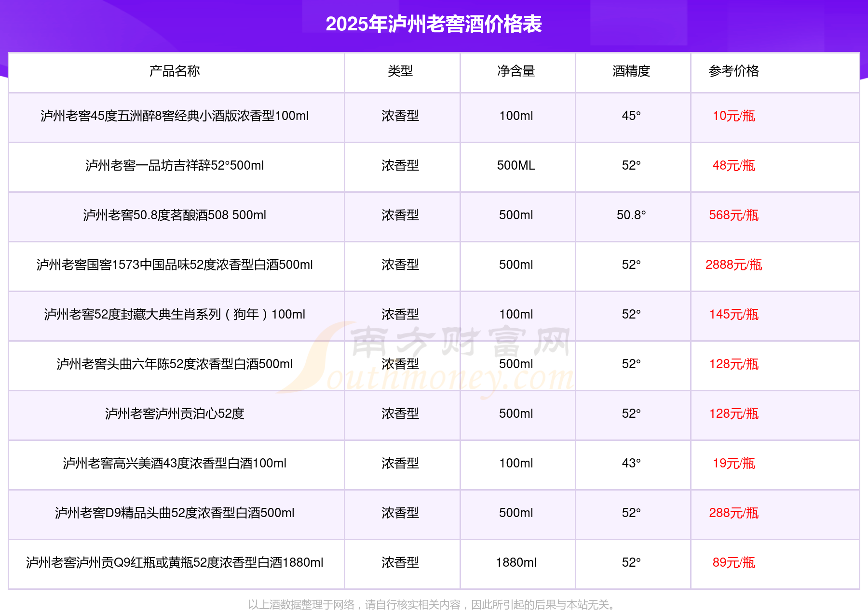Click product name "泸州老窖D9精品头曲52度浓香型白酒500ml"
This screenshot has width=868, height=612.
(175, 513)
